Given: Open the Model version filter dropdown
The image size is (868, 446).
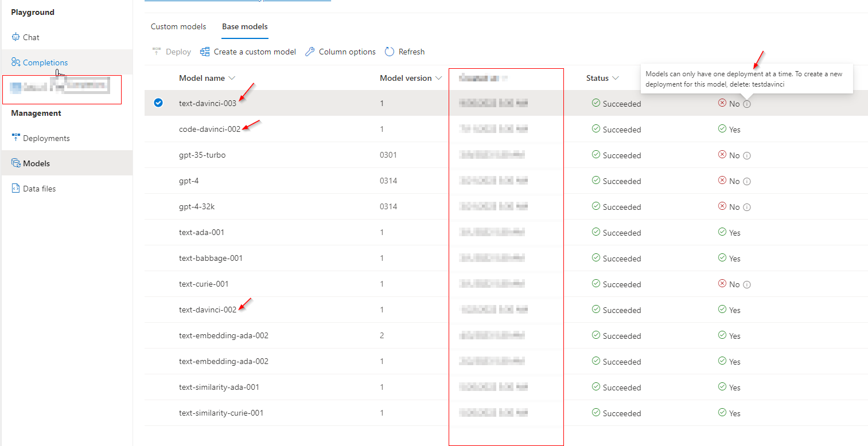Looking at the screenshot, I should click(438, 77).
